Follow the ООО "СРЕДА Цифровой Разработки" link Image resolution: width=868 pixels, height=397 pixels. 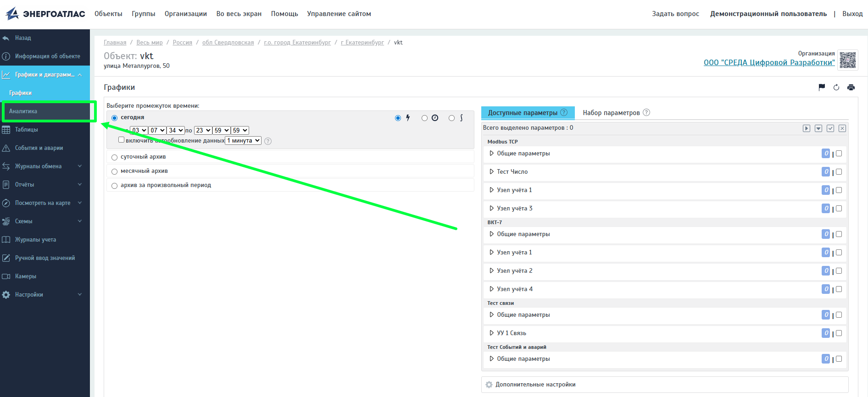click(x=769, y=62)
